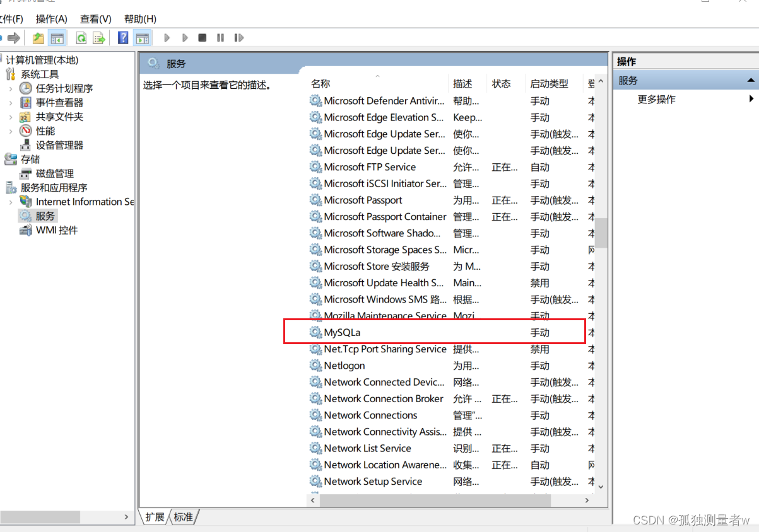Toggle the show/hide action pane icon
This screenshot has height=532, width=759.
(x=142, y=37)
